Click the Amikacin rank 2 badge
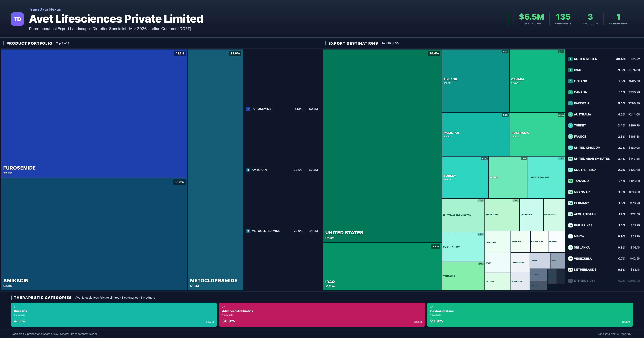This screenshot has width=644, height=338. pos(248,170)
